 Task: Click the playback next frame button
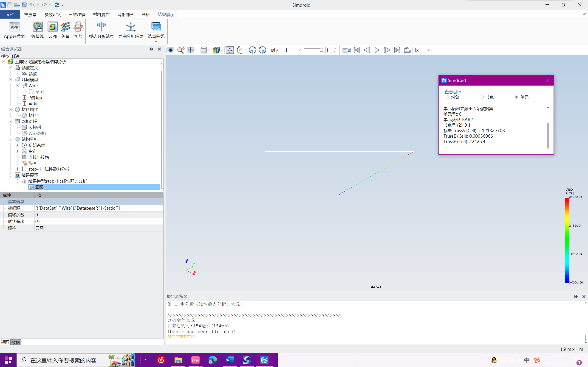pyautogui.click(x=387, y=50)
